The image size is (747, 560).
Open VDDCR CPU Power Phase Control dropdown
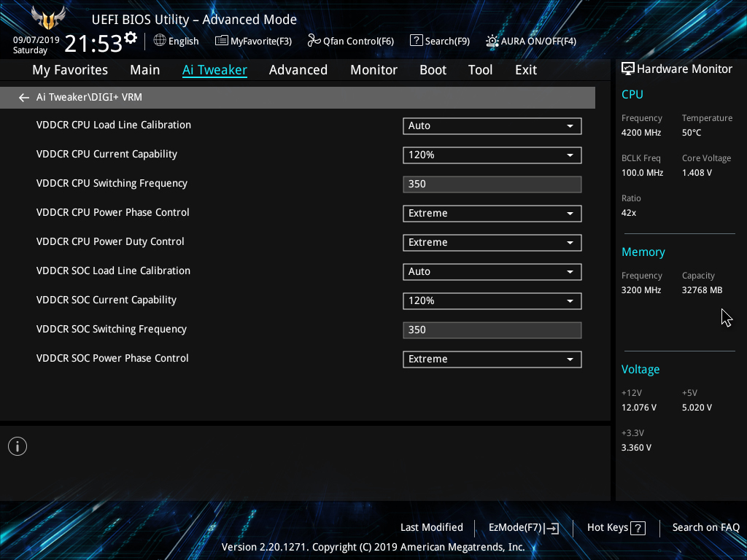click(x=492, y=214)
